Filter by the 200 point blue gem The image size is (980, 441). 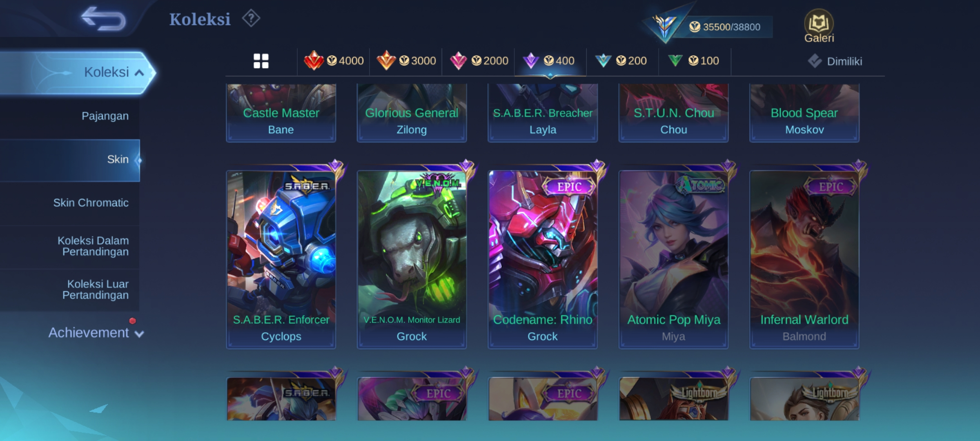coord(621,61)
